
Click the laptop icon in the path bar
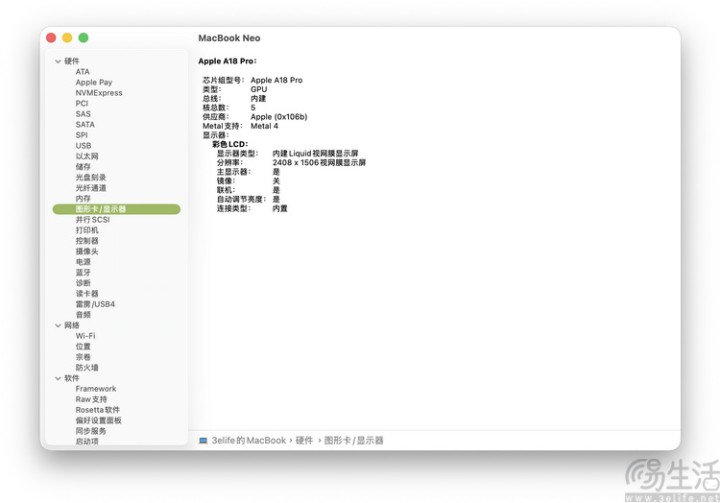[x=203, y=441]
